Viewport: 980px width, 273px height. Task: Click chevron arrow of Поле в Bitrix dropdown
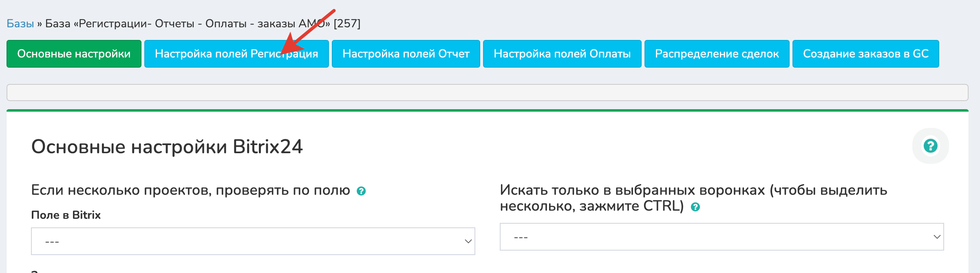[468, 241]
